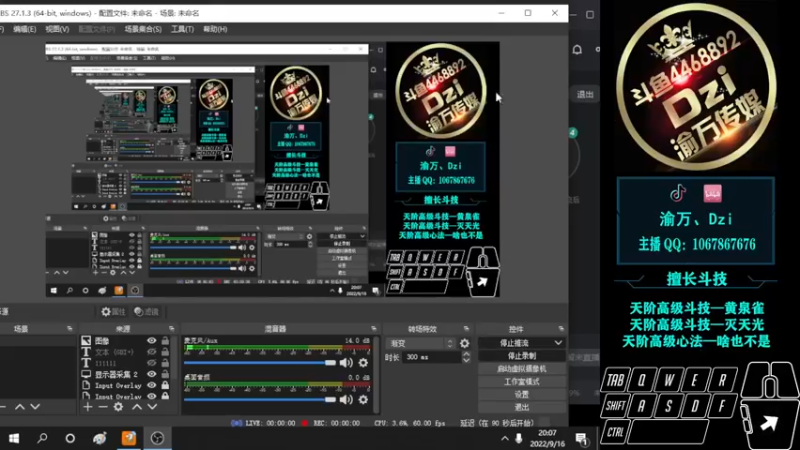The height and width of the screenshot is (450, 800).
Task: Decrease the 时长 duration with down arrow
Action: pos(466,360)
